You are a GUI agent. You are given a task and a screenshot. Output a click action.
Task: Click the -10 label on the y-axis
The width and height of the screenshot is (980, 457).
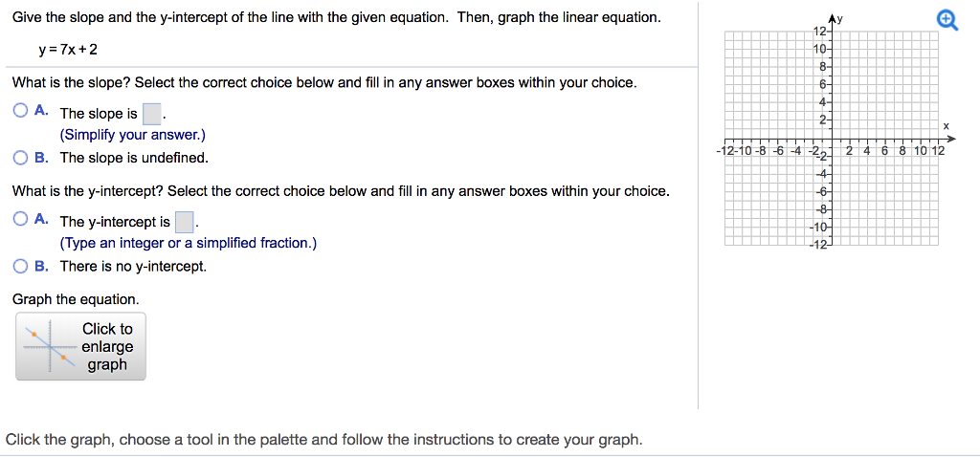click(818, 228)
